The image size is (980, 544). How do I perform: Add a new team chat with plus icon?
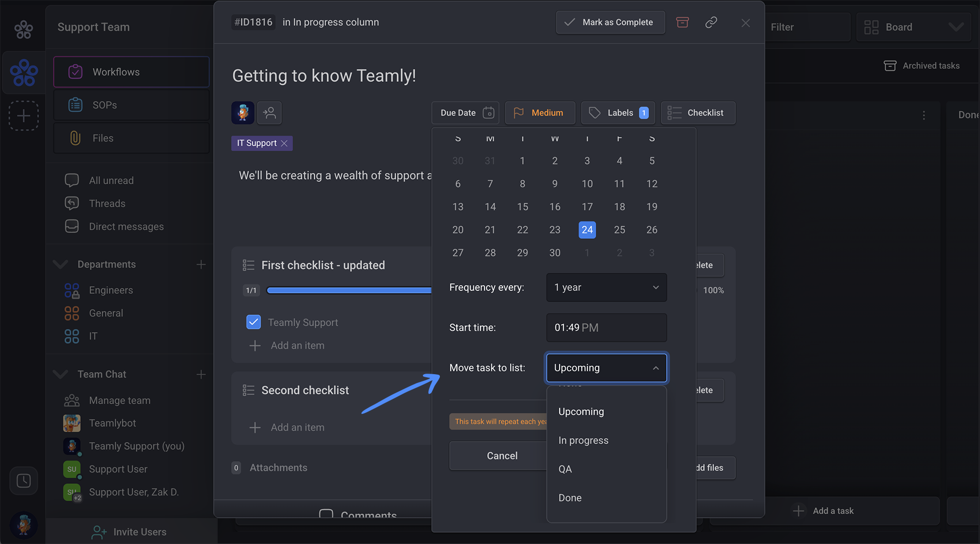[201, 374]
